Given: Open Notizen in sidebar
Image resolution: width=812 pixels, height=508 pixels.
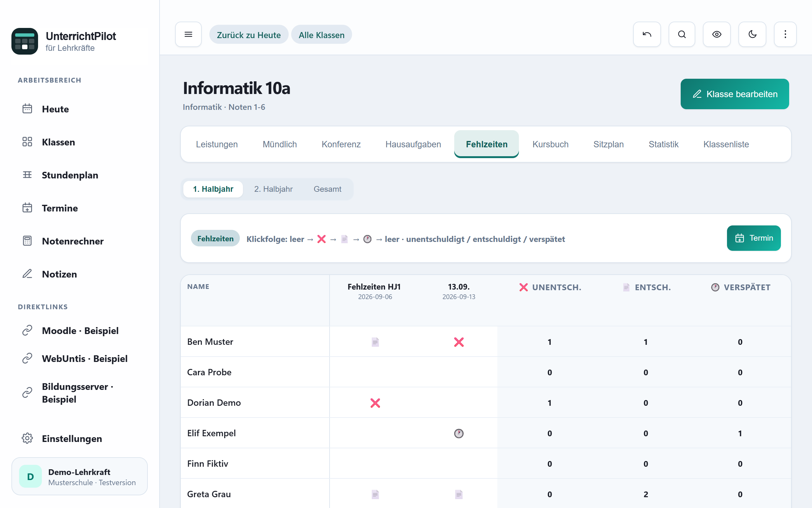Looking at the screenshot, I should 80,274.
